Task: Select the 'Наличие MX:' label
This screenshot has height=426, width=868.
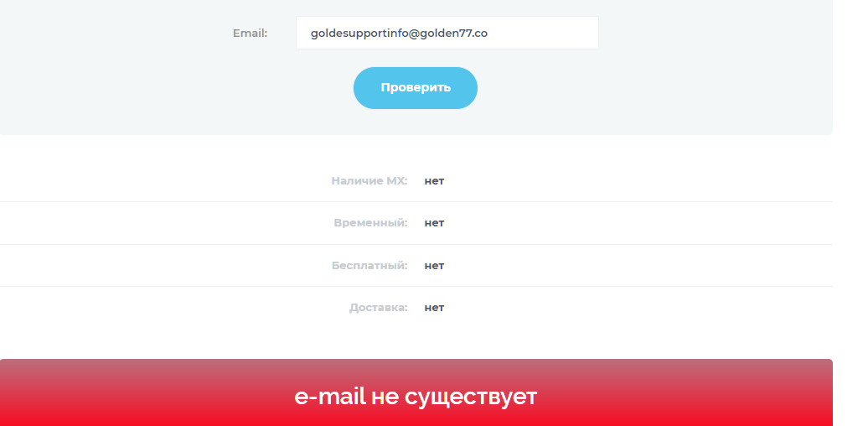Action: pos(369,180)
